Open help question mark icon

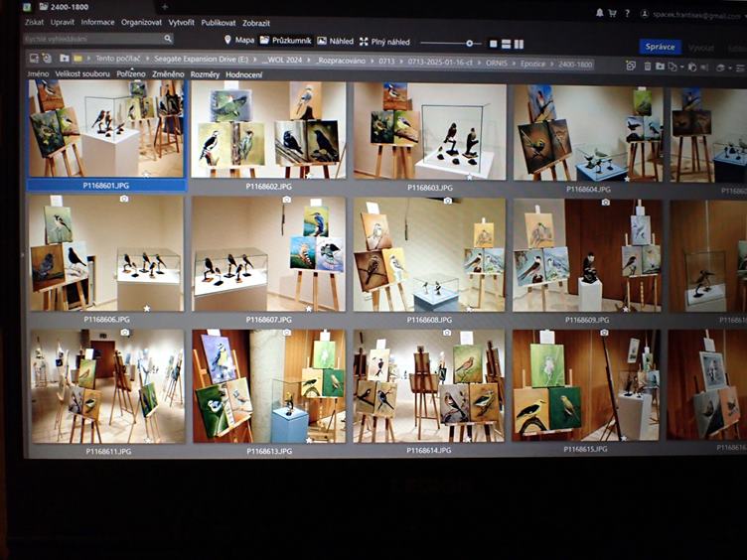click(627, 13)
